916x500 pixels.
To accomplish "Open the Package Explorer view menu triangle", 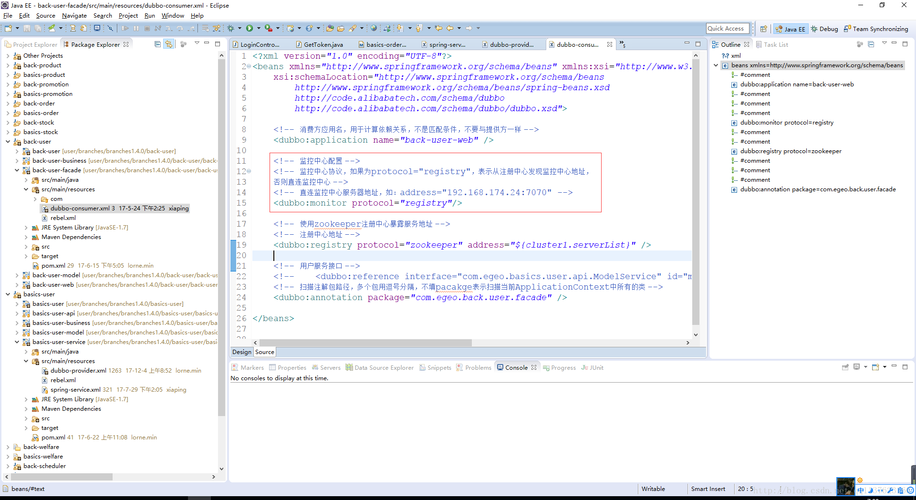I will tap(197, 43).
